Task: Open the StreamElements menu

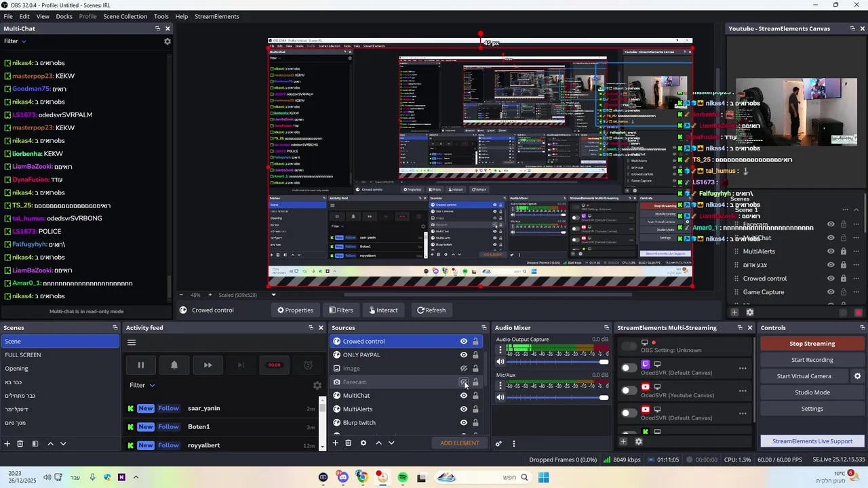Action: pyautogui.click(x=217, y=16)
